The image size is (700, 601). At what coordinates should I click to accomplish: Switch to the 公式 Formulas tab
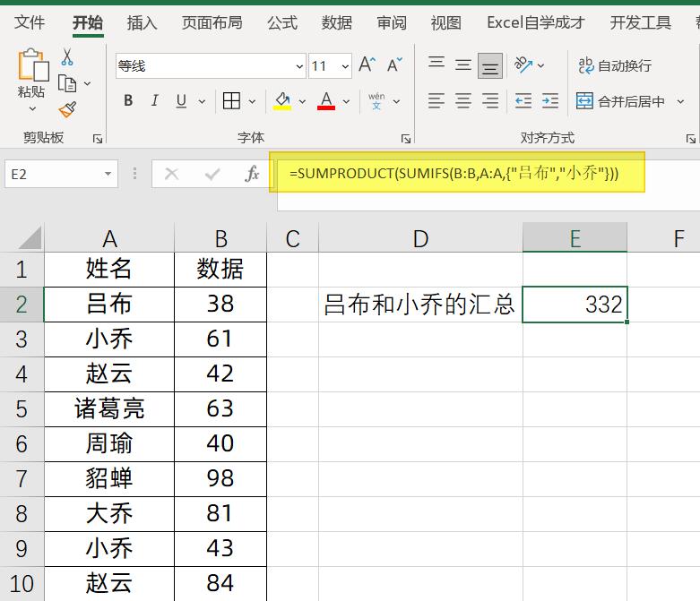pos(282,22)
